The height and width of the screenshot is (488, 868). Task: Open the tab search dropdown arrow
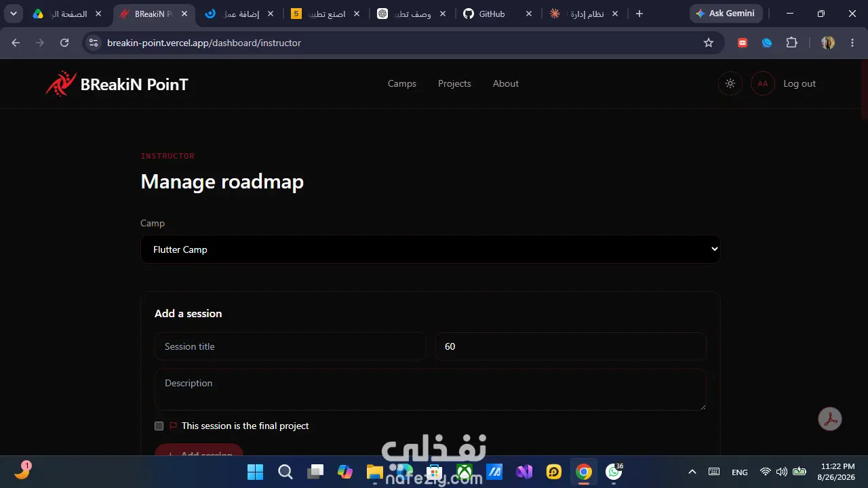[x=13, y=14]
